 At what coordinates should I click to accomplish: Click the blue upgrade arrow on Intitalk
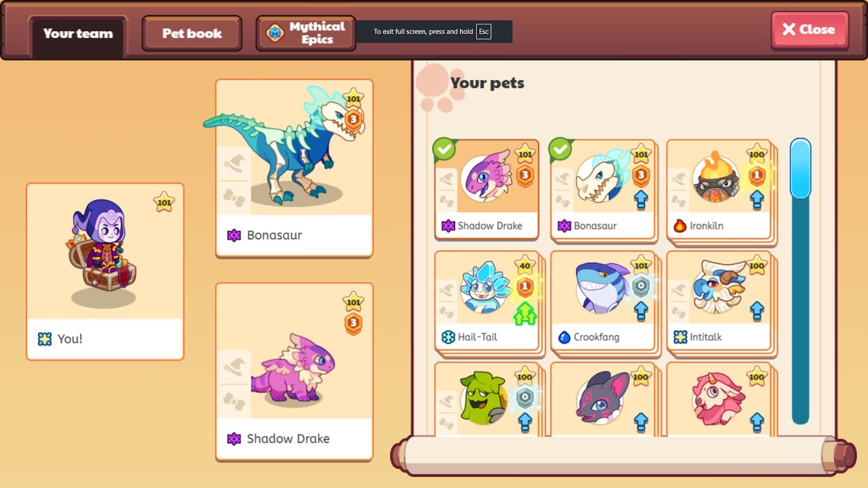[x=757, y=311]
